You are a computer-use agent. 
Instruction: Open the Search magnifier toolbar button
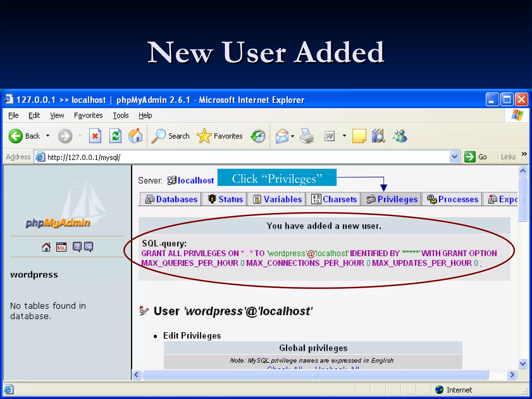click(x=170, y=136)
